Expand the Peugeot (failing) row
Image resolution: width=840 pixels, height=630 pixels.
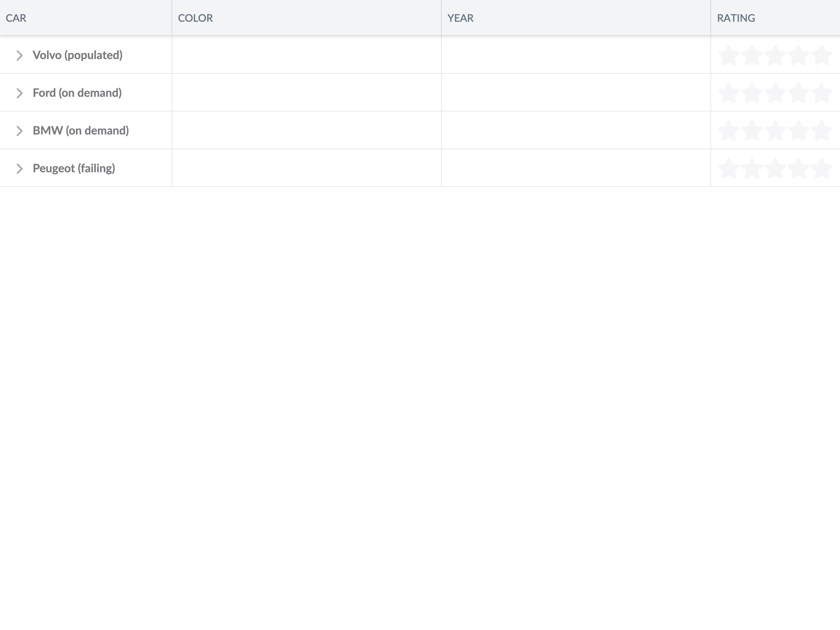(x=19, y=169)
